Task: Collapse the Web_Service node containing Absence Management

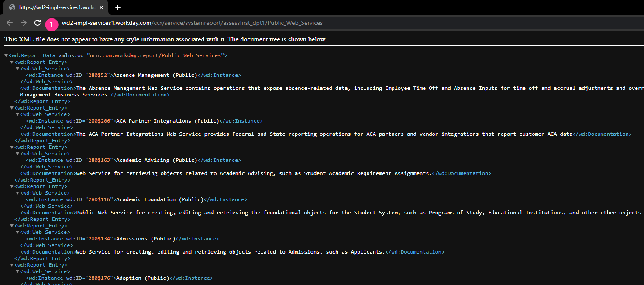Action: (x=17, y=69)
